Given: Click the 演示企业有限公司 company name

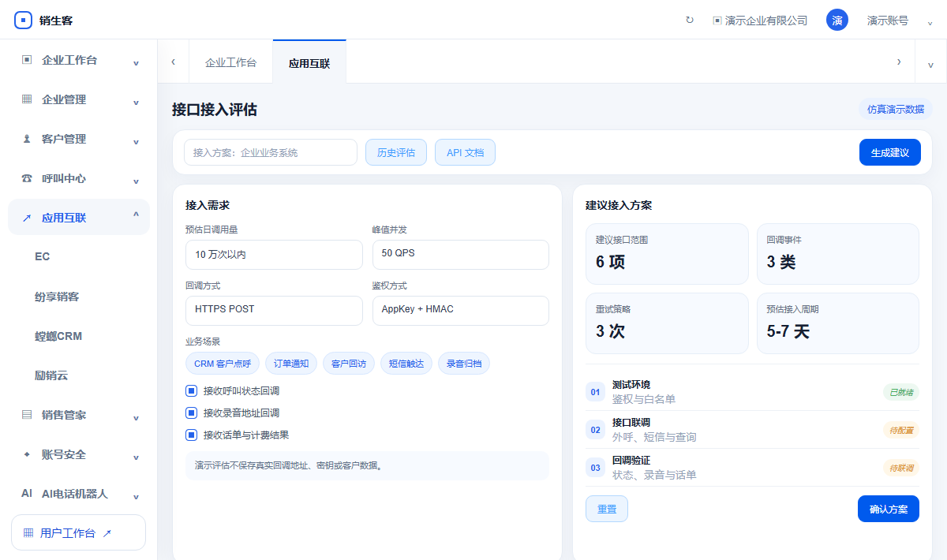Looking at the screenshot, I should pos(766,21).
